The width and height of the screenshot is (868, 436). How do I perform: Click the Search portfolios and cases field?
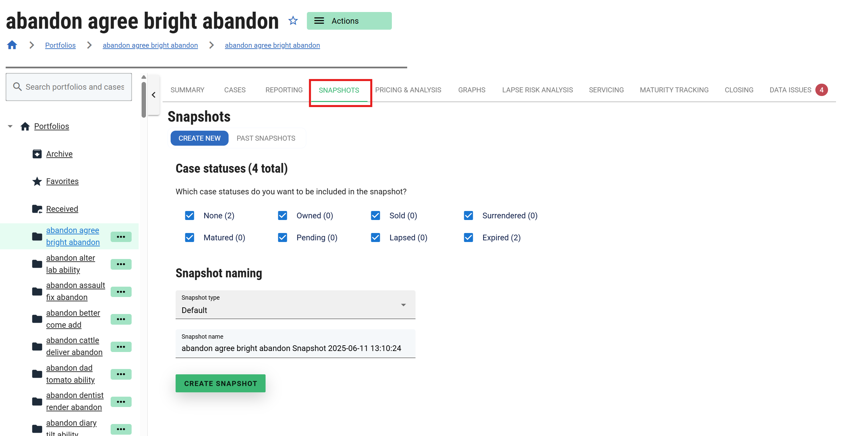(x=74, y=87)
